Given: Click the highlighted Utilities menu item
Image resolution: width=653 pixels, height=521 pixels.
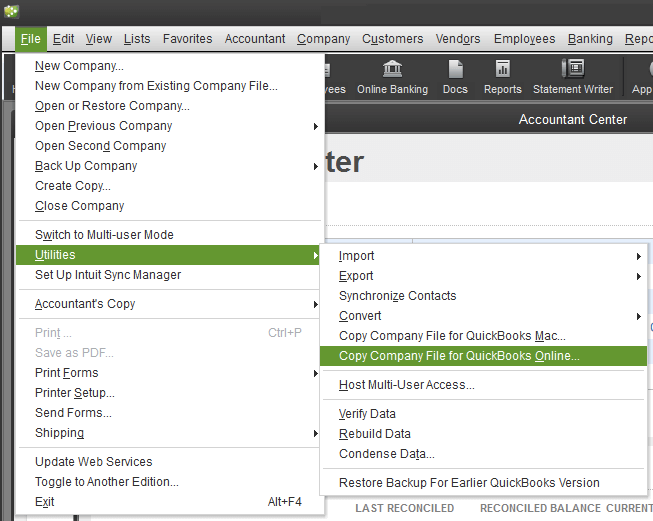Looking at the screenshot, I should pyautogui.click(x=168, y=255).
